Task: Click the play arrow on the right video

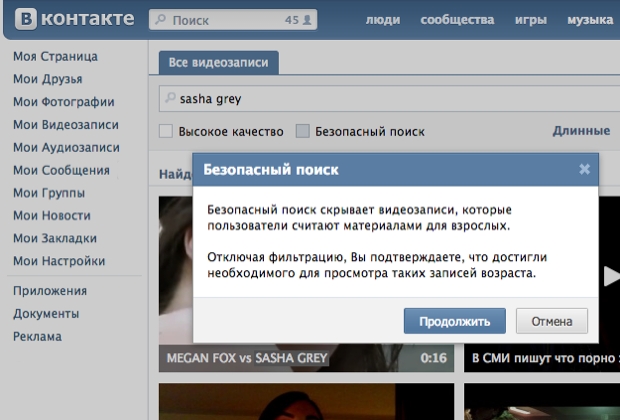Action: tap(612, 276)
